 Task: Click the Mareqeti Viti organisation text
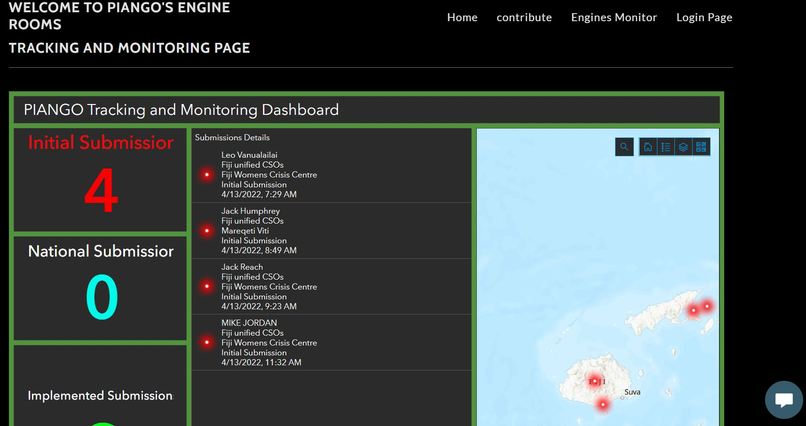245,231
